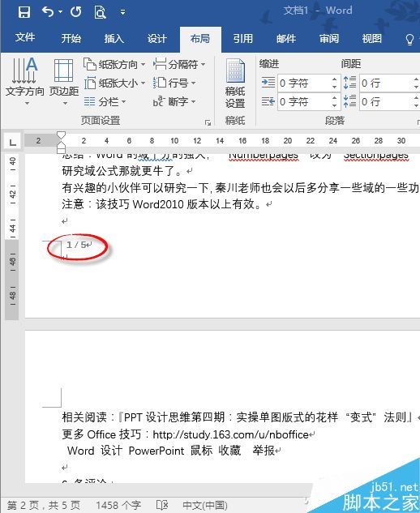Select the 布局 (Layout) tab

click(x=200, y=39)
